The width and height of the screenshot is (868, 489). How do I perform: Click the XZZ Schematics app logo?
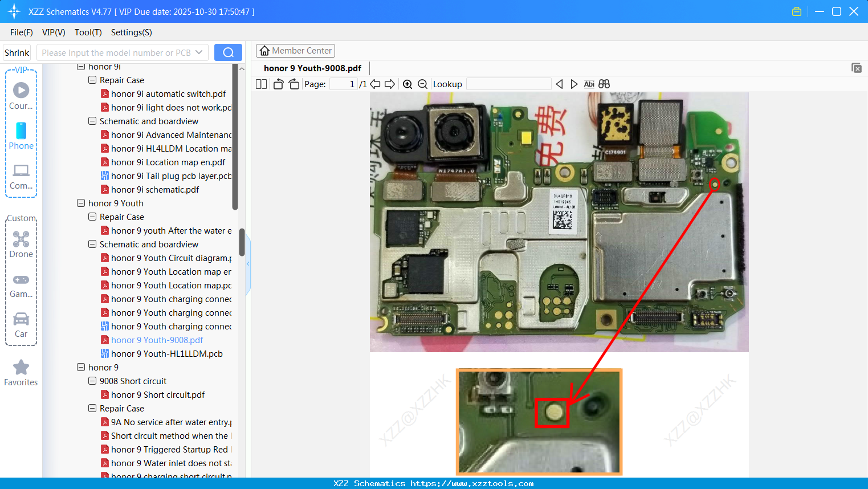coord(14,11)
